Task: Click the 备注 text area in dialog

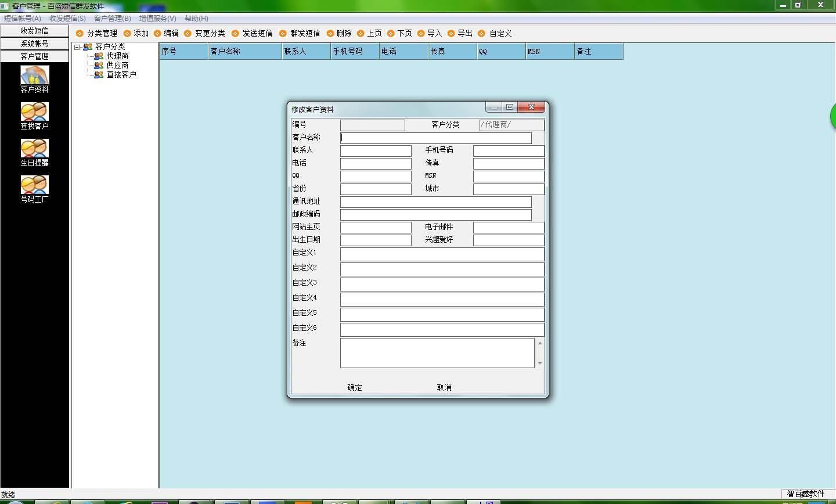Action: [x=437, y=353]
